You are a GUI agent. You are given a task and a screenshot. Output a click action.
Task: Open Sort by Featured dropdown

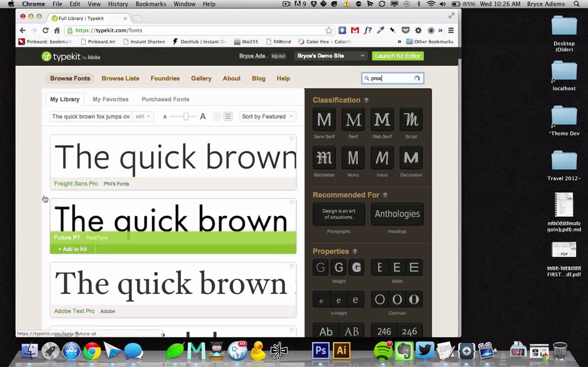(268, 116)
